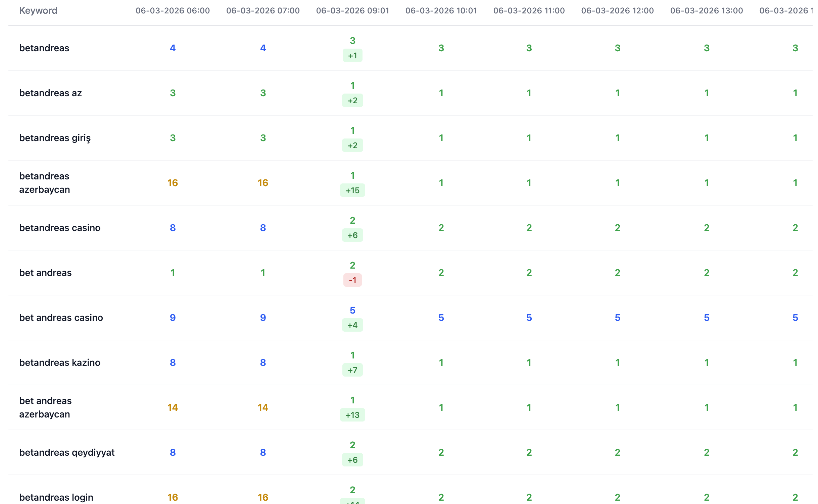
Task: Click betandreas position 3 at 10:01
Action: (441, 48)
